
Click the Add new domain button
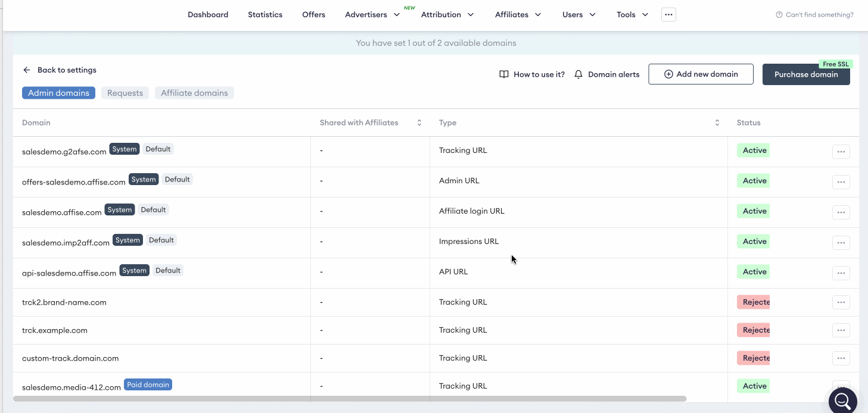(x=701, y=74)
